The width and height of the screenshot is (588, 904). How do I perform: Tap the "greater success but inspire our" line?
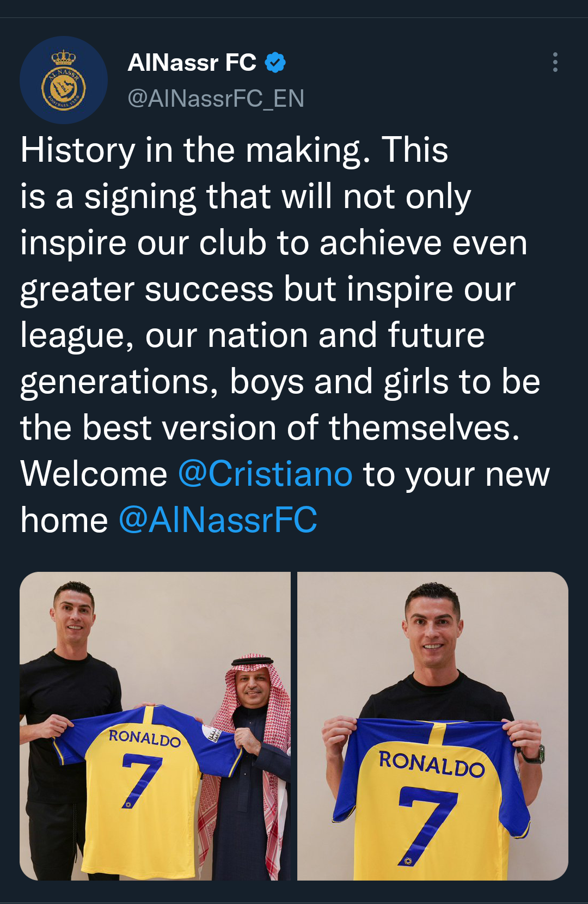point(268,289)
